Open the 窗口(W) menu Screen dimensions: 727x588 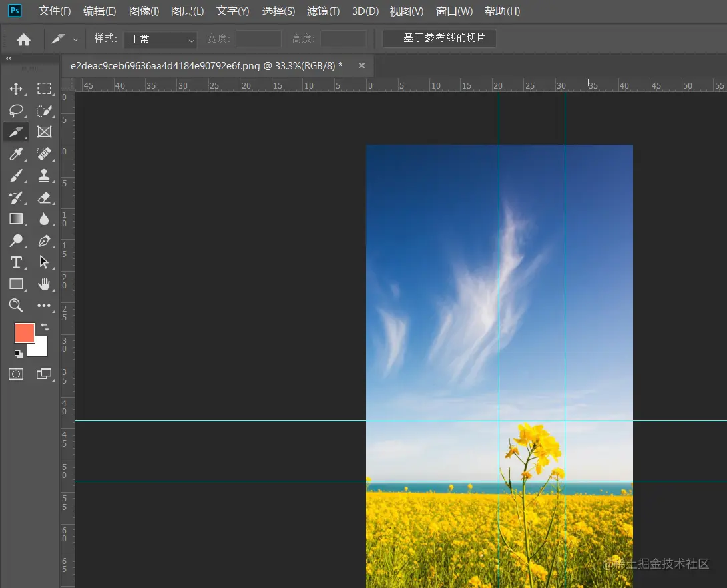(455, 11)
